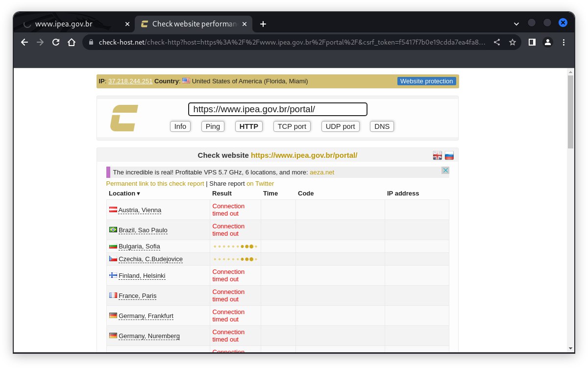Open the checked website ipea.gov.br link

pos(304,155)
